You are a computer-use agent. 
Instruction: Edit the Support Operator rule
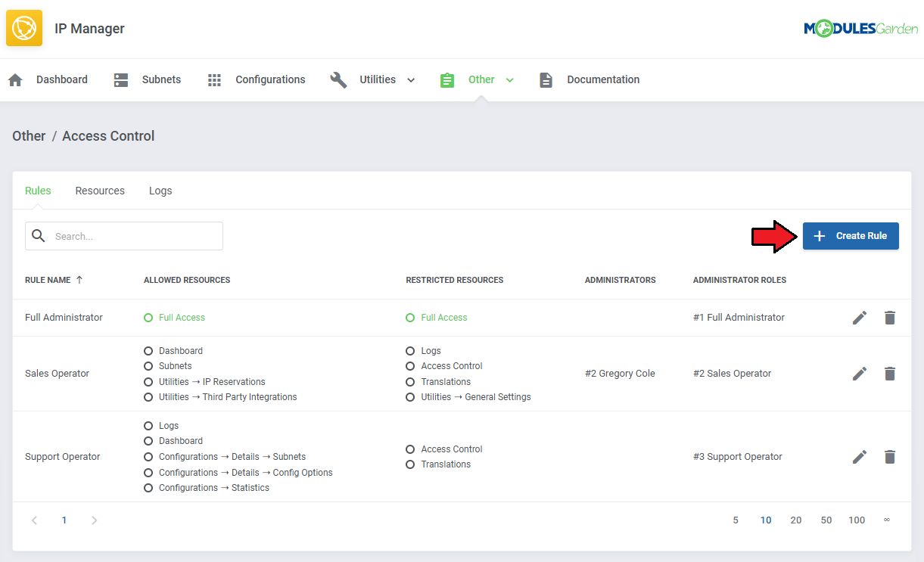[860, 457]
